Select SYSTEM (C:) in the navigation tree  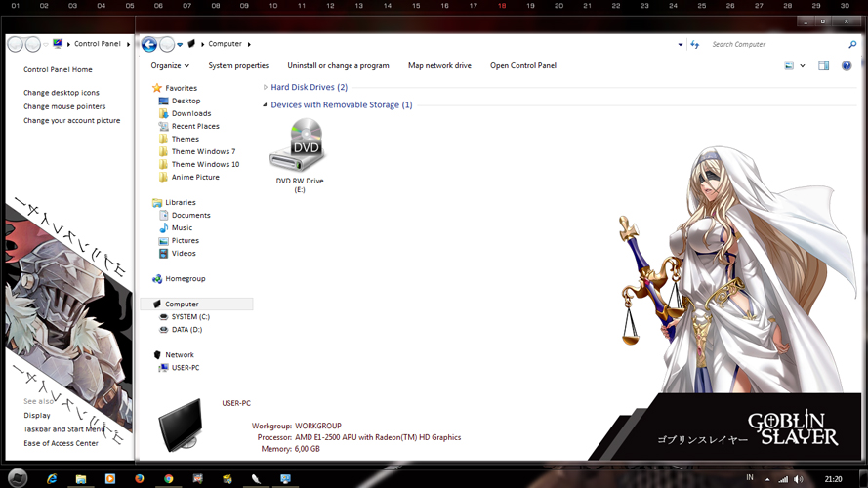coord(190,317)
